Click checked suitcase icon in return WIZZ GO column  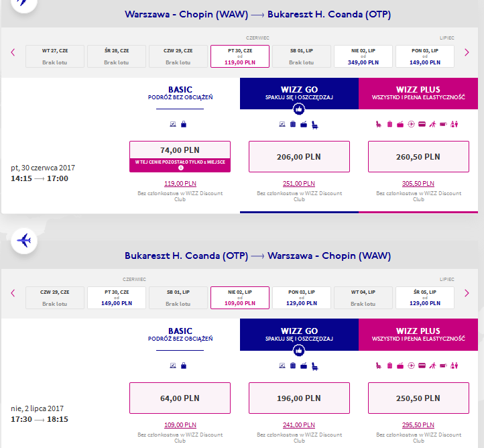(x=293, y=366)
